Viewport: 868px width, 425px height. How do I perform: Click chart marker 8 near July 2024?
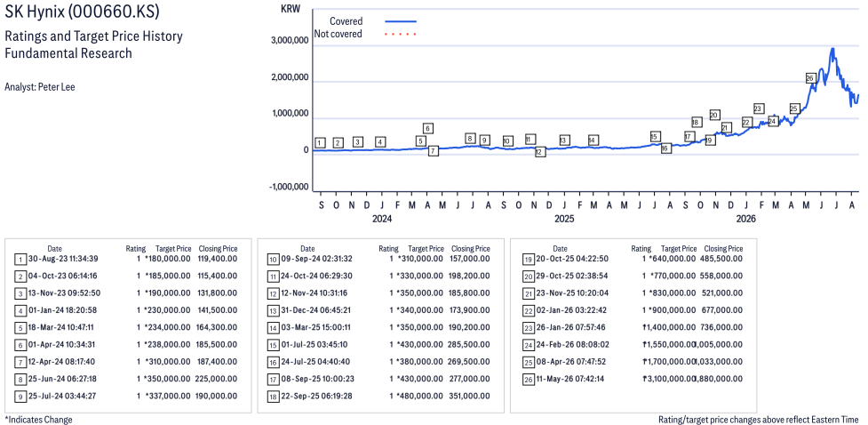point(471,139)
